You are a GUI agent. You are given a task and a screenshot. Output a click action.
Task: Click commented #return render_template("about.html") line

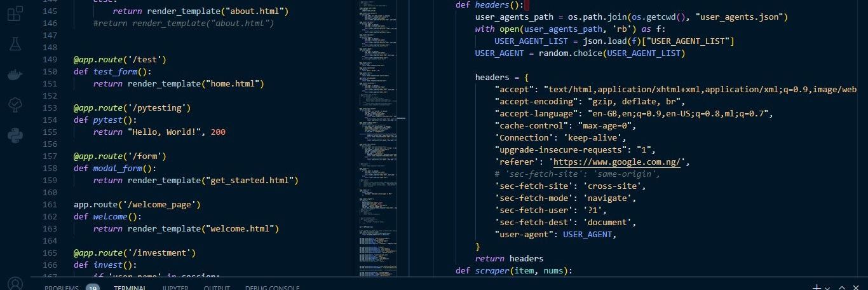[184, 23]
